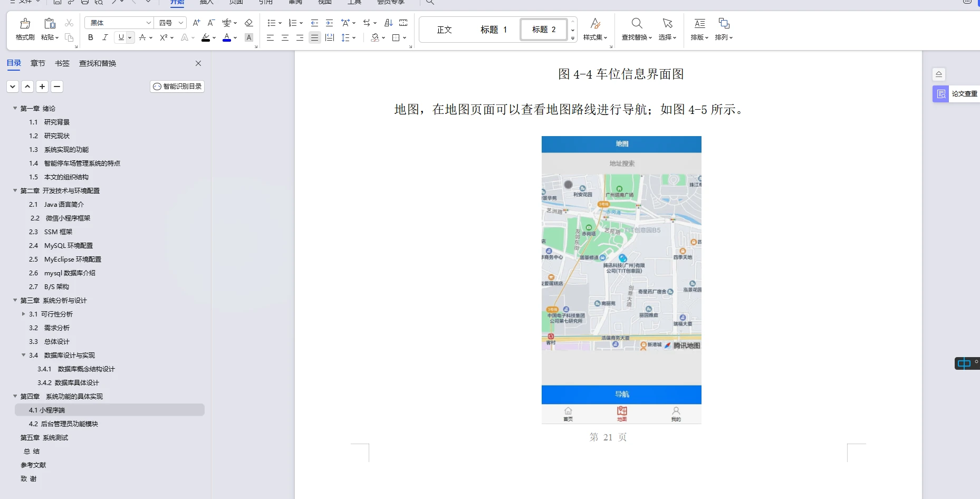Toggle justify alignment

[x=315, y=37]
